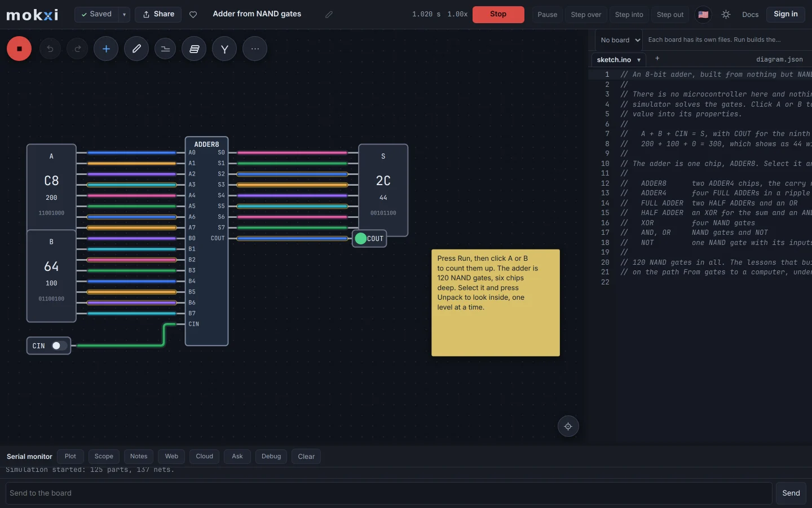Open the align parts tool icon
This screenshot has height=508, width=812.
[x=165, y=49]
